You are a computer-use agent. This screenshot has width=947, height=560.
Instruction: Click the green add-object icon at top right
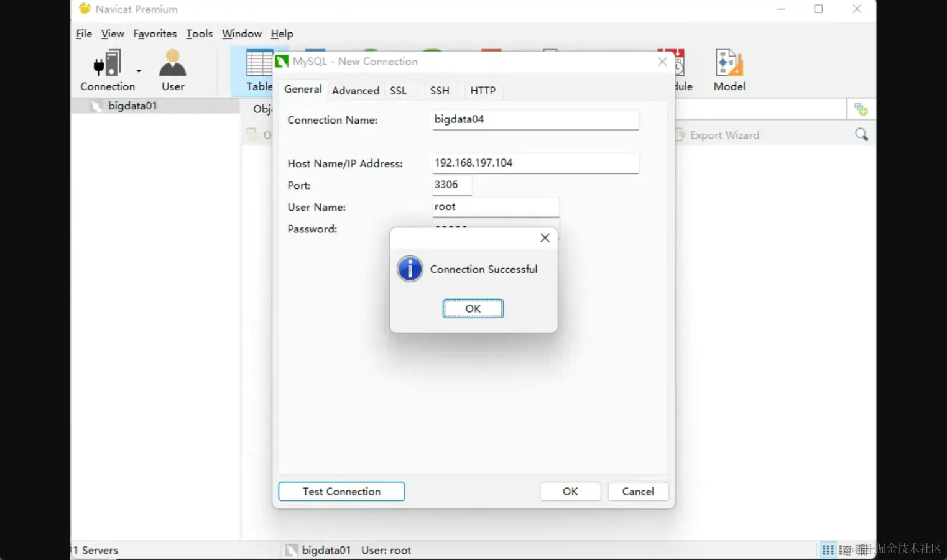[x=861, y=109]
